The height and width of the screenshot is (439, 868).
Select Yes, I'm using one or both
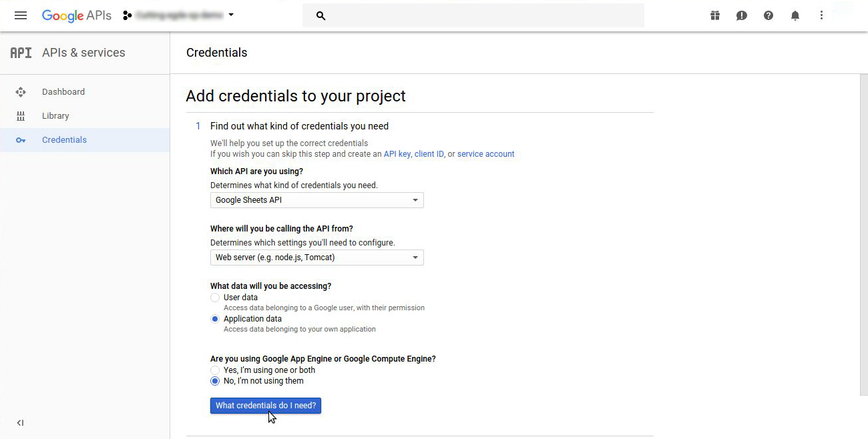pos(215,370)
